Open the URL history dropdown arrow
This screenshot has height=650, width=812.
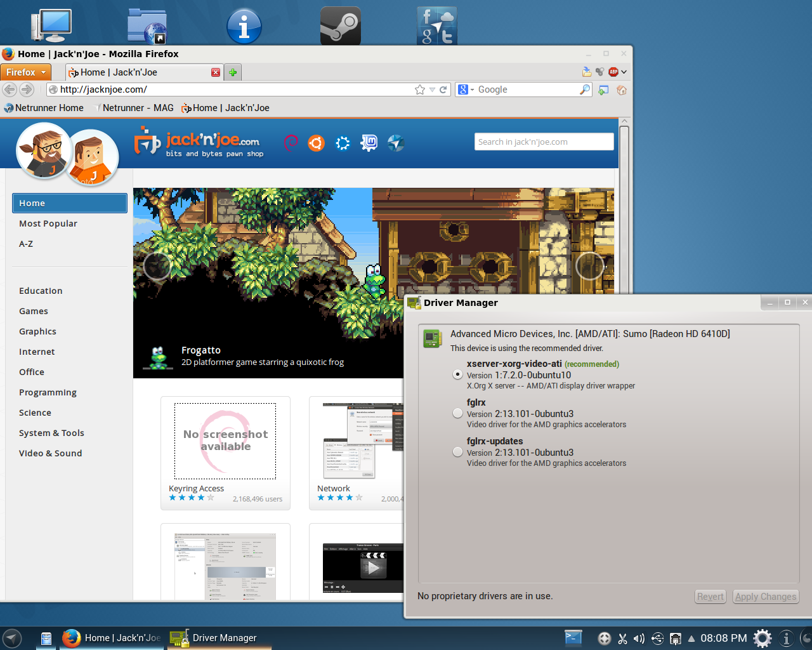432,90
